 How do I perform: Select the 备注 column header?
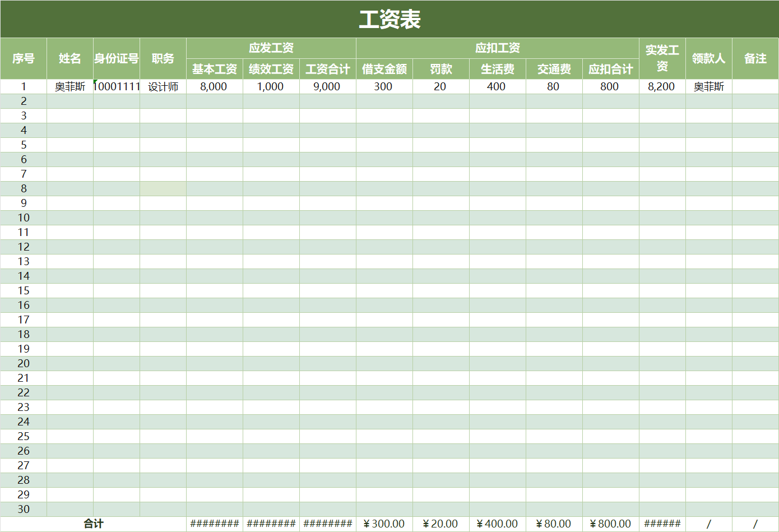coord(755,58)
